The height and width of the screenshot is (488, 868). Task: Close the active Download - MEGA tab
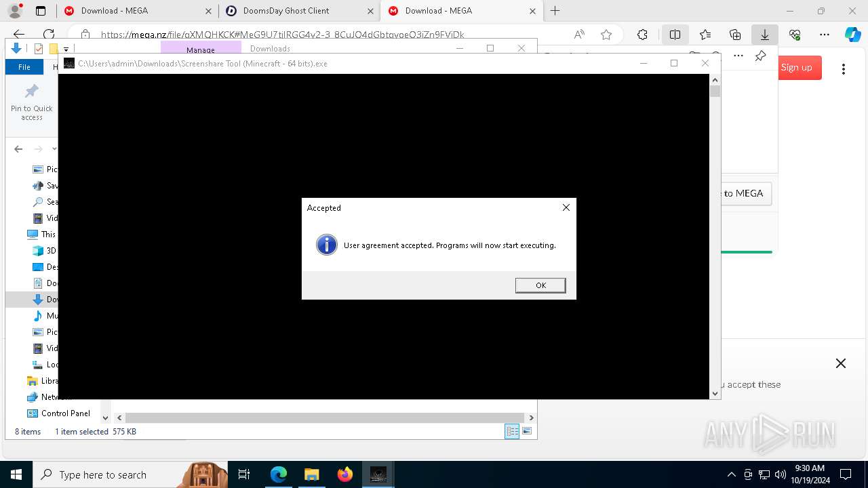point(532,11)
